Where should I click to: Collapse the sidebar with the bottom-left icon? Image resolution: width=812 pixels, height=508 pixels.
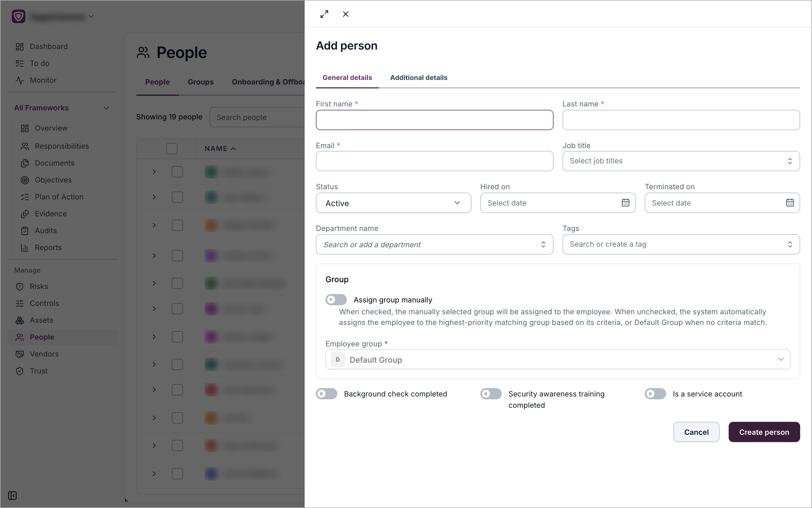12,496
